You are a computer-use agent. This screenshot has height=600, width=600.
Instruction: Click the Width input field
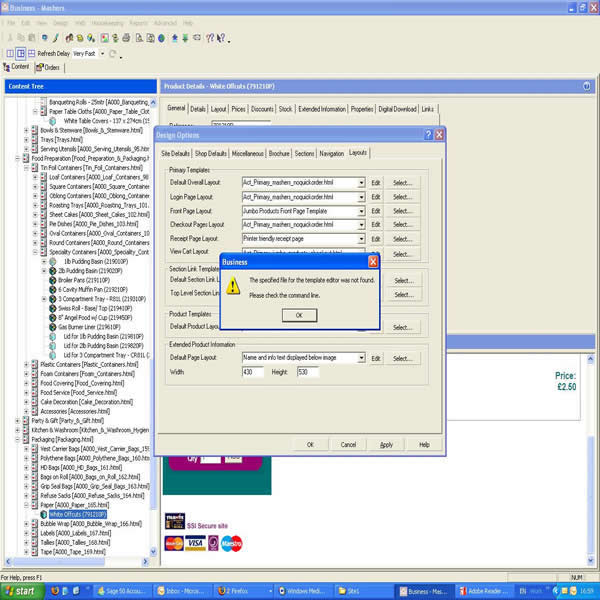252,372
